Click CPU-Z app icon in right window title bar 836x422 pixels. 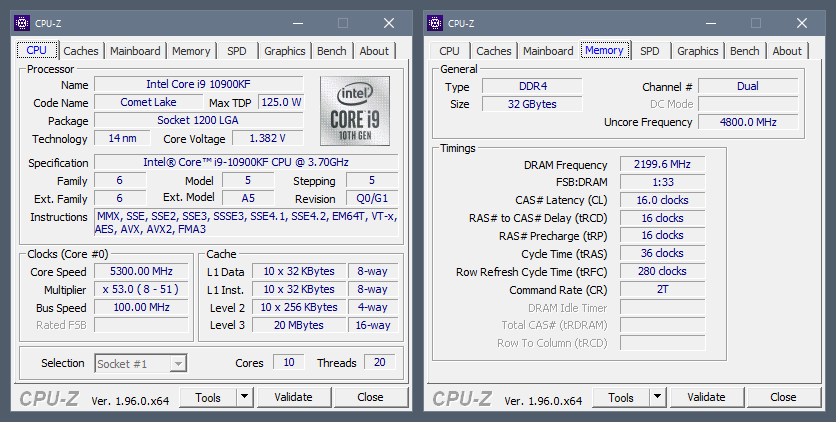pos(435,23)
